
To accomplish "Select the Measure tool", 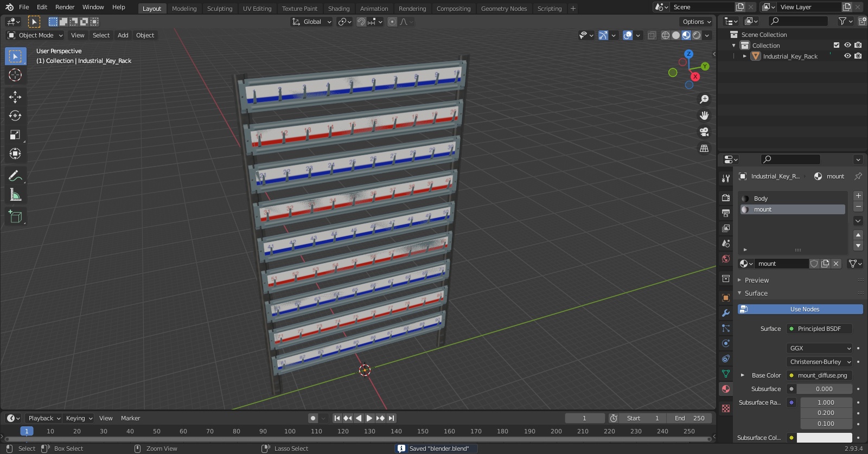I will click(x=15, y=195).
